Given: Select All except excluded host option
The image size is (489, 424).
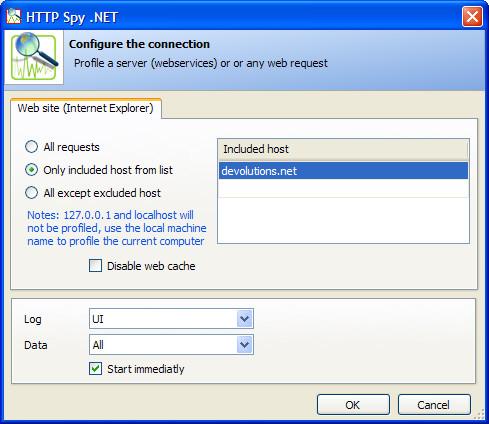Looking at the screenshot, I should [31, 193].
